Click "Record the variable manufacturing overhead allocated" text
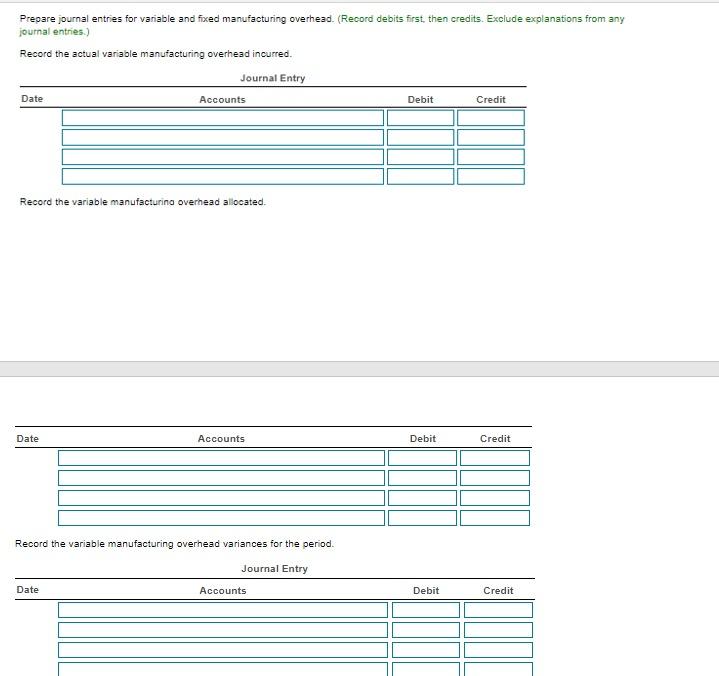 (x=143, y=202)
